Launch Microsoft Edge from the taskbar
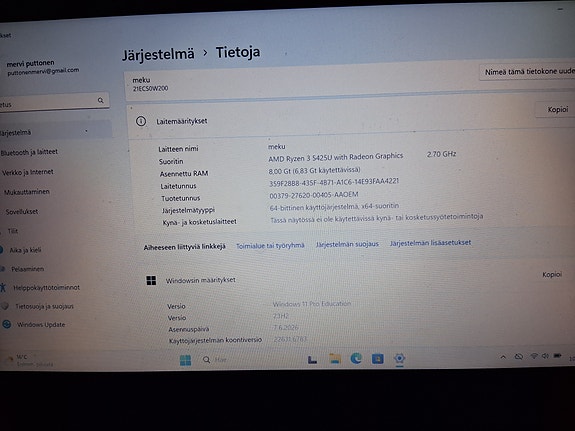Screen dimensions: 575x431 tap(356, 358)
